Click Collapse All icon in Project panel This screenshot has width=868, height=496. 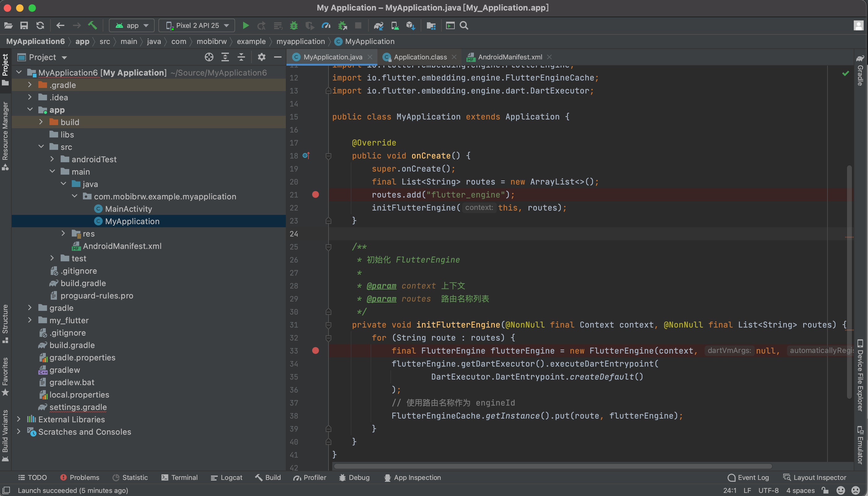tap(241, 57)
